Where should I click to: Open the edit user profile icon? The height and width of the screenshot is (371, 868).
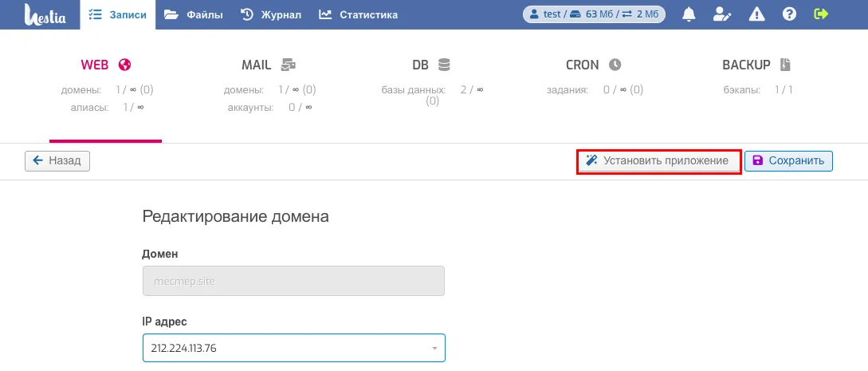(722, 14)
